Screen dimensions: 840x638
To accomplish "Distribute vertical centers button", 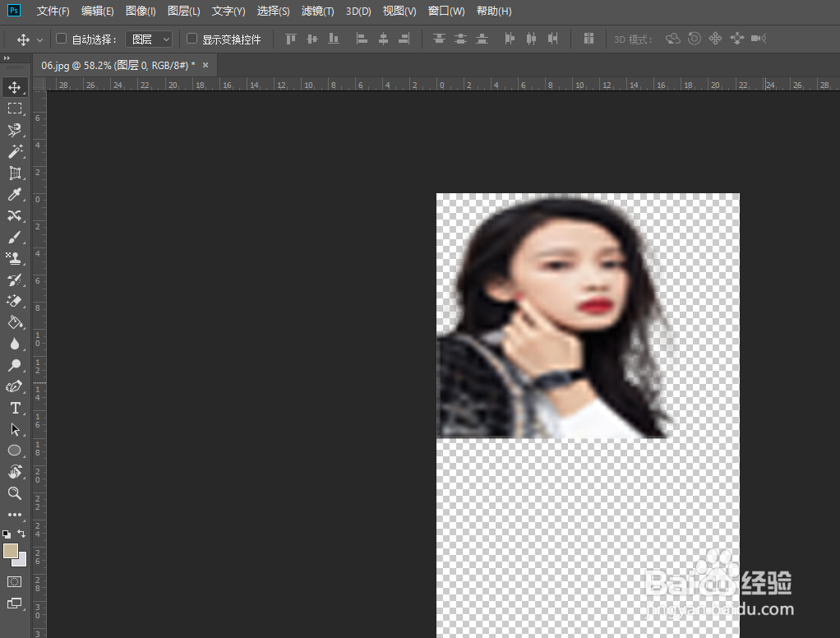I will (461, 39).
